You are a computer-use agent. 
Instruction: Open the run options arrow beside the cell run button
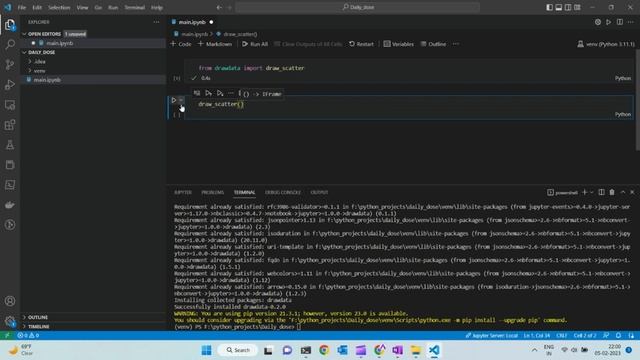pyautogui.click(x=181, y=100)
